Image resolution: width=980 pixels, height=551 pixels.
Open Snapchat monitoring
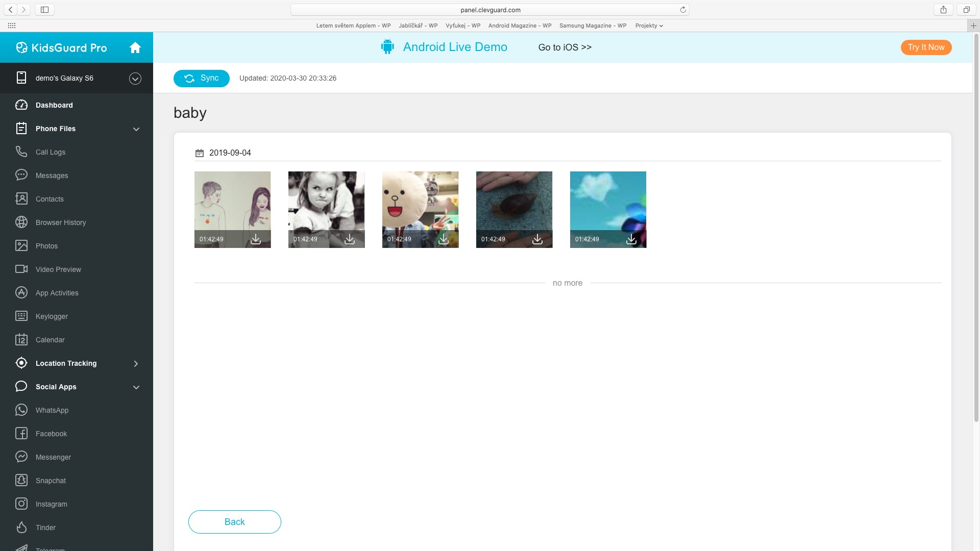click(x=51, y=481)
